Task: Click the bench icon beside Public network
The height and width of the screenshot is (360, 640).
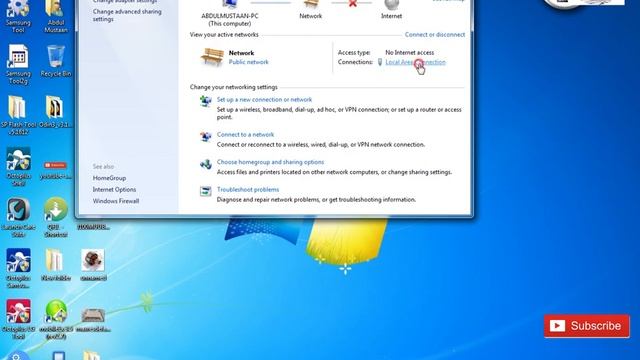Action: point(212,57)
